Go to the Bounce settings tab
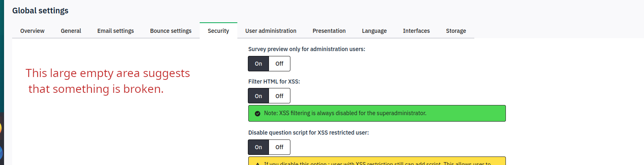Image resolution: width=644 pixels, height=165 pixels. pos(171,31)
